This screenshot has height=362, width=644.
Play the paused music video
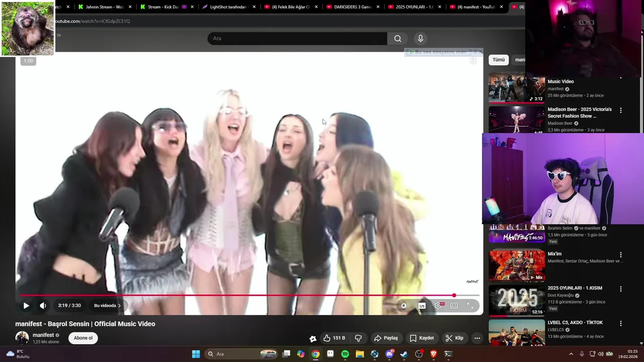click(26, 305)
